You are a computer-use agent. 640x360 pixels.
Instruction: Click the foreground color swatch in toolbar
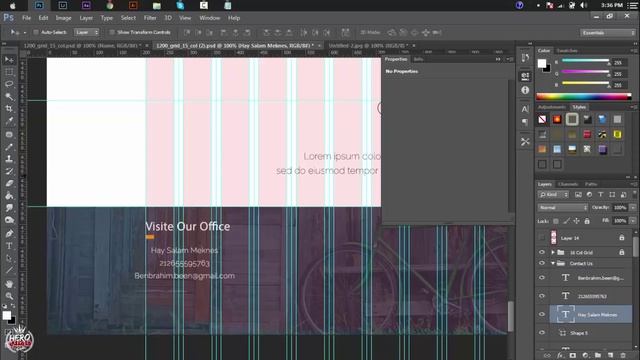7,315
